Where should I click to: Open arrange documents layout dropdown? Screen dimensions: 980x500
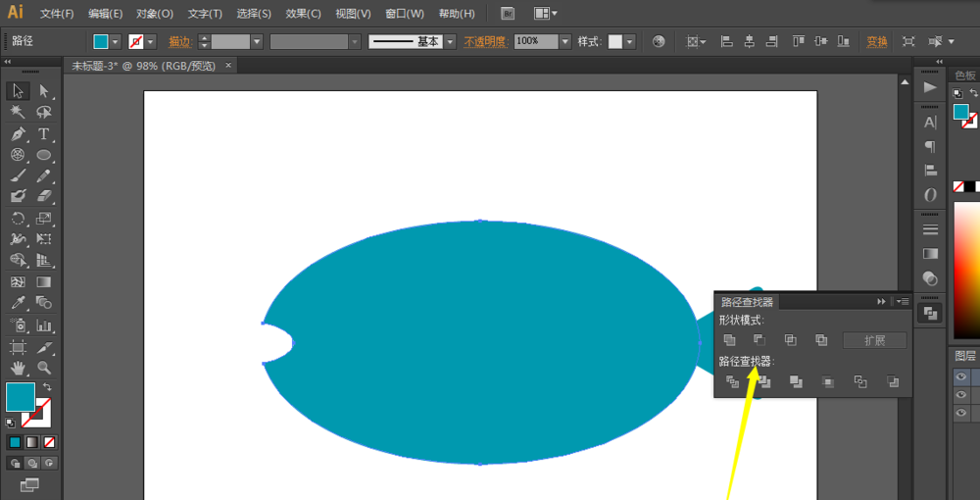[x=546, y=13]
